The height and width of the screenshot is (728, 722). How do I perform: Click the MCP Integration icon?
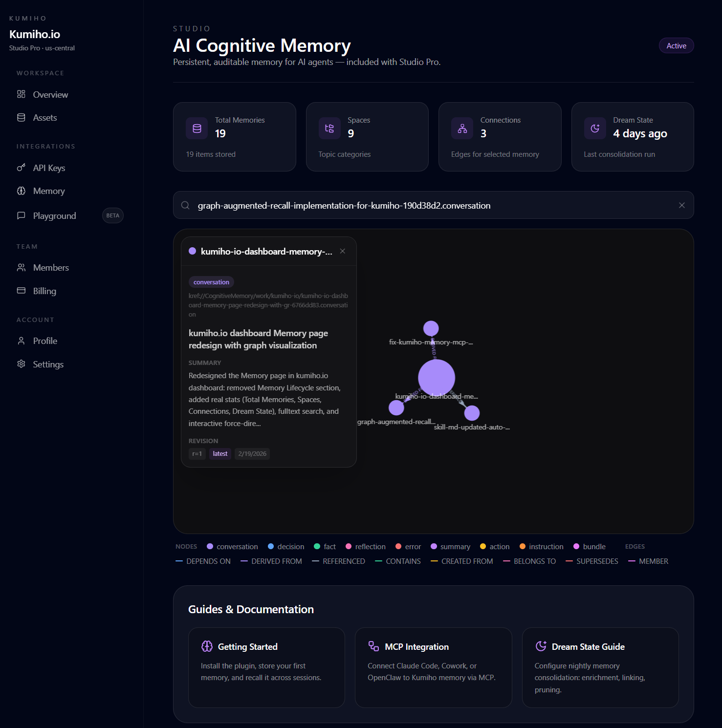coord(374,646)
